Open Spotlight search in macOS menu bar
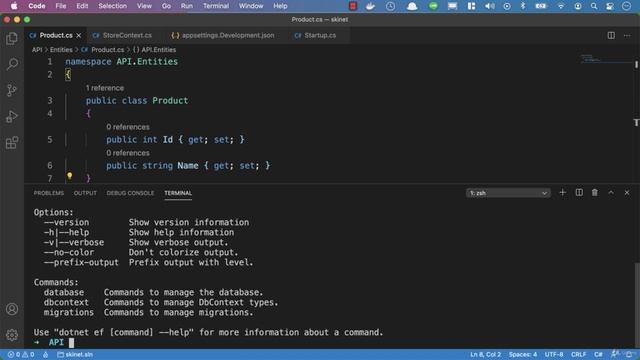Viewport: 640px width, 360px height. pyautogui.click(x=594, y=6)
